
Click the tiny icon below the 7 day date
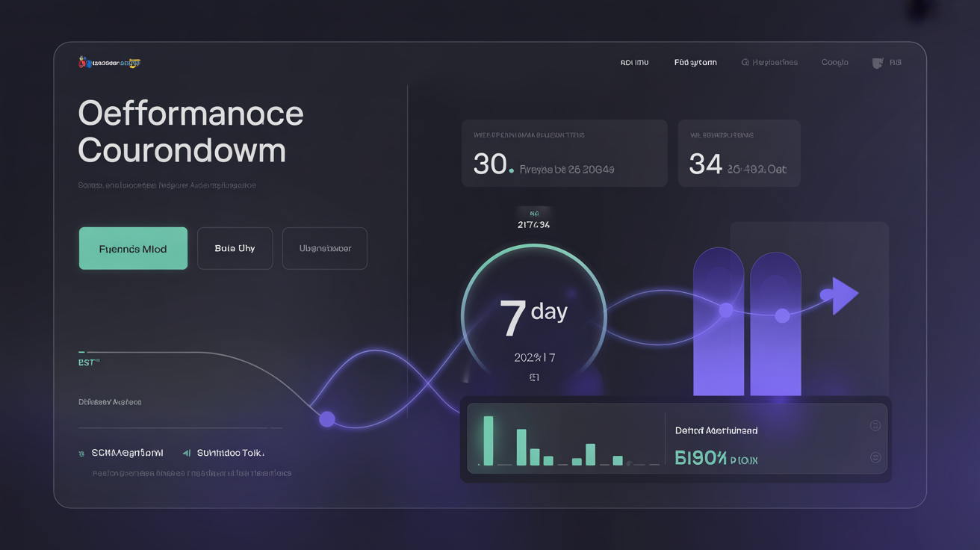coord(534,377)
